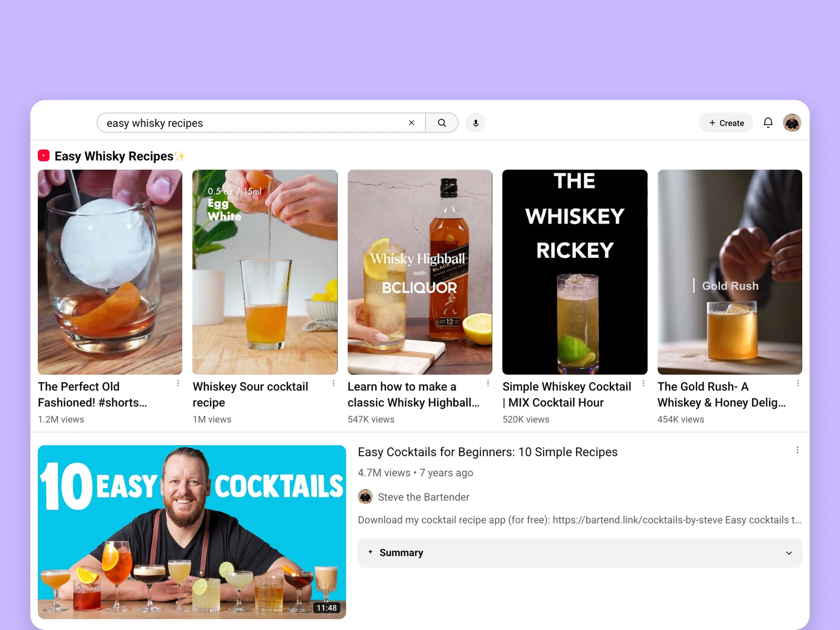
Task: Open more options for The Gold Rush short
Action: click(798, 383)
